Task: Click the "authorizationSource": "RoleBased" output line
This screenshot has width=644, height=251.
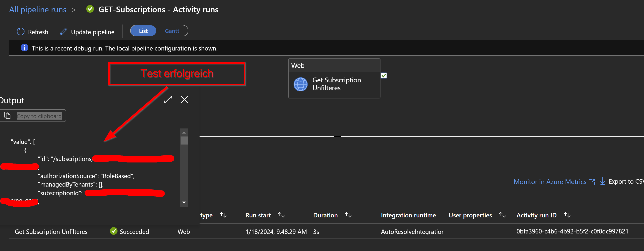Action: tap(86, 176)
